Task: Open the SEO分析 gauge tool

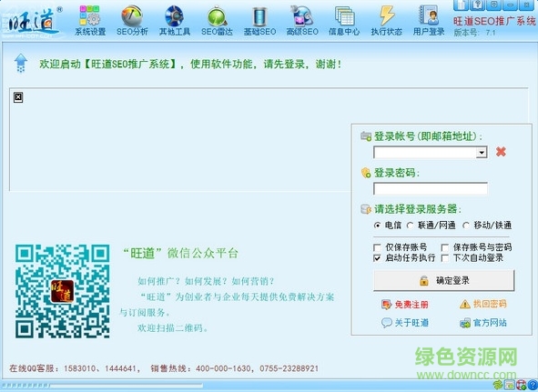Action: coord(132,21)
